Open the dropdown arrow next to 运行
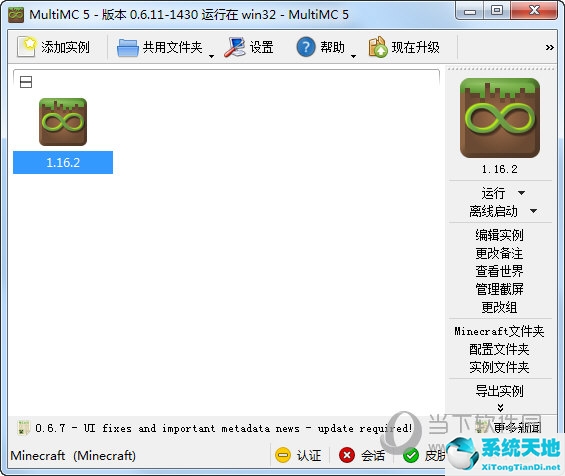The height and width of the screenshot is (476, 565). click(x=521, y=193)
